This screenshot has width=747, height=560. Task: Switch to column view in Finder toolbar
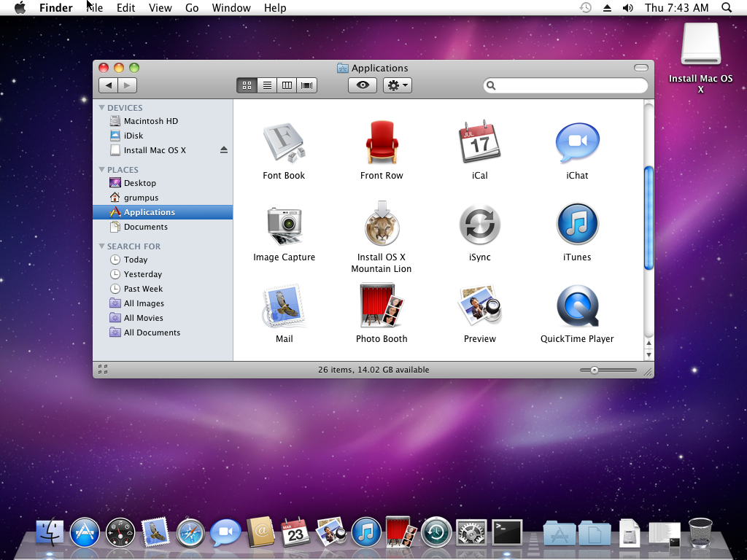(287, 85)
